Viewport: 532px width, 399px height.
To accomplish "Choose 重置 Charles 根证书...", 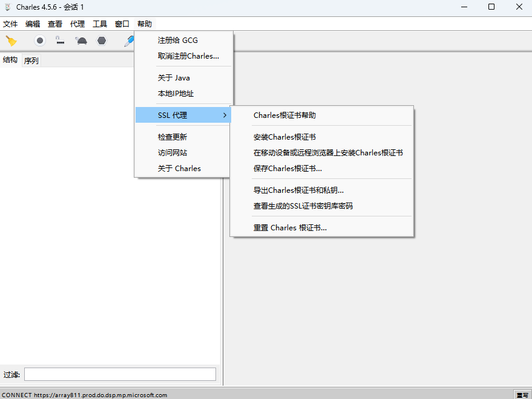I will tap(321, 228).
